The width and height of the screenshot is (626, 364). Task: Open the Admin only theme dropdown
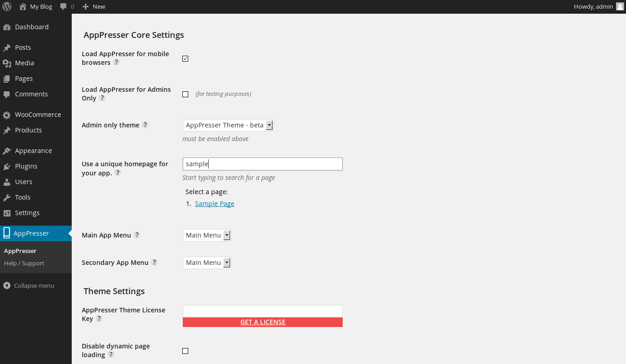[228, 125]
